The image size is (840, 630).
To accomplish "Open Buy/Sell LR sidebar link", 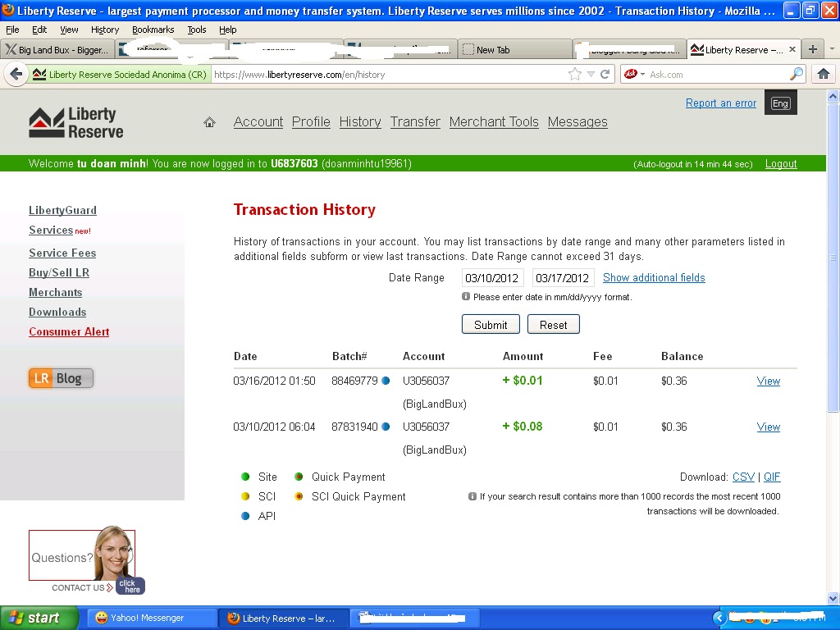I will coord(59,272).
